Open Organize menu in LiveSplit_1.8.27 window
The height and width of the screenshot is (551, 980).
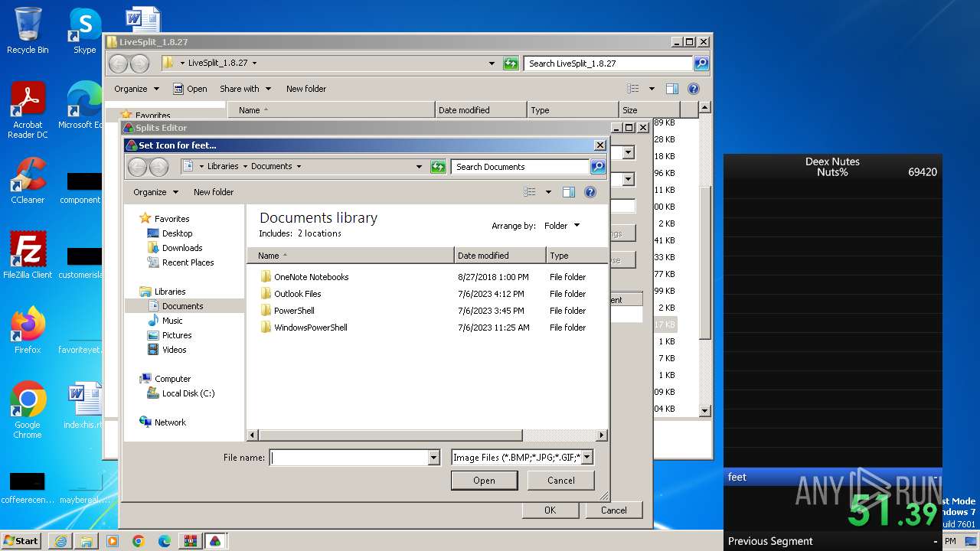[136, 89]
